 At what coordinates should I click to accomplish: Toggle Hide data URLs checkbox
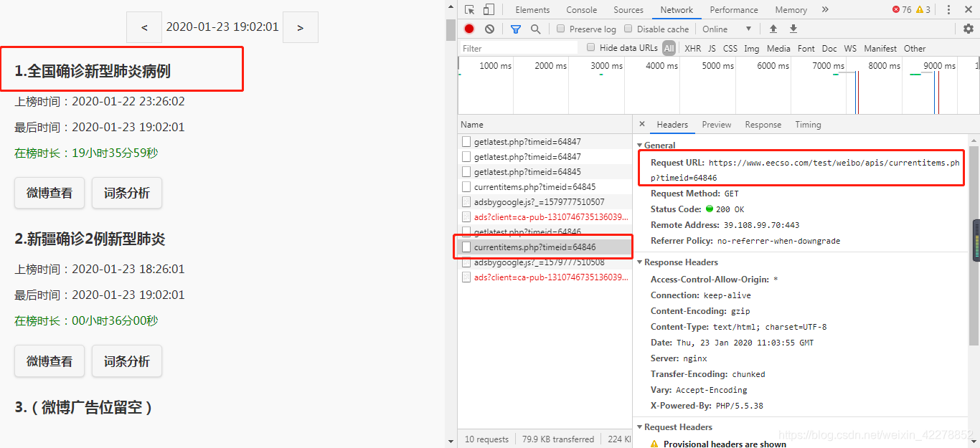591,47
